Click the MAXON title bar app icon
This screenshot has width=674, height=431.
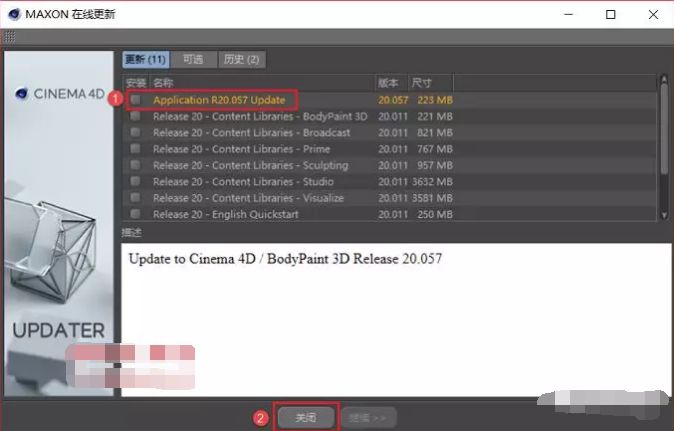tap(14, 14)
